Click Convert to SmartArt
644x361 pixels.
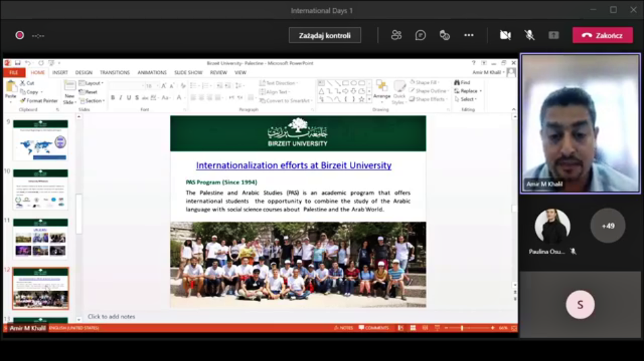click(x=287, y=100)
